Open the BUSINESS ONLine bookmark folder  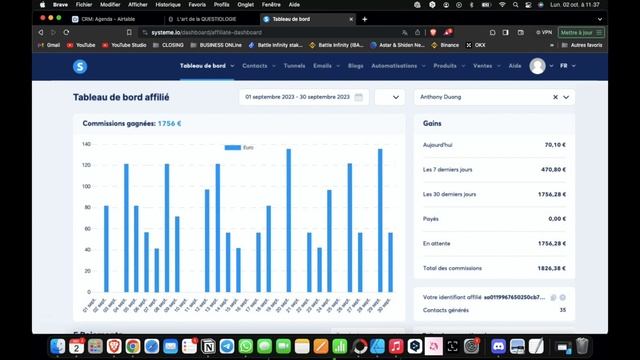(216, 45)
